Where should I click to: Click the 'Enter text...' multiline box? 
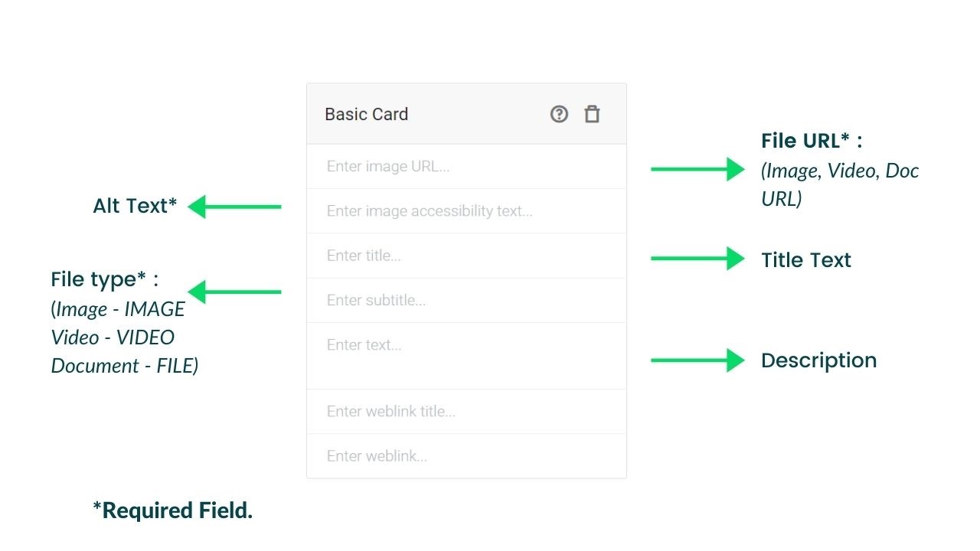click(x=466, y=356)
